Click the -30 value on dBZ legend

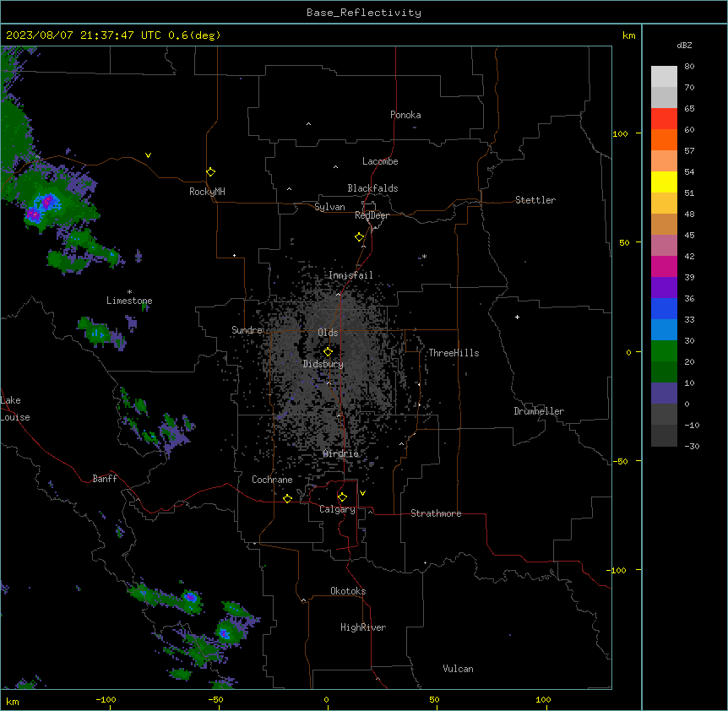click(x=692, y=447)
